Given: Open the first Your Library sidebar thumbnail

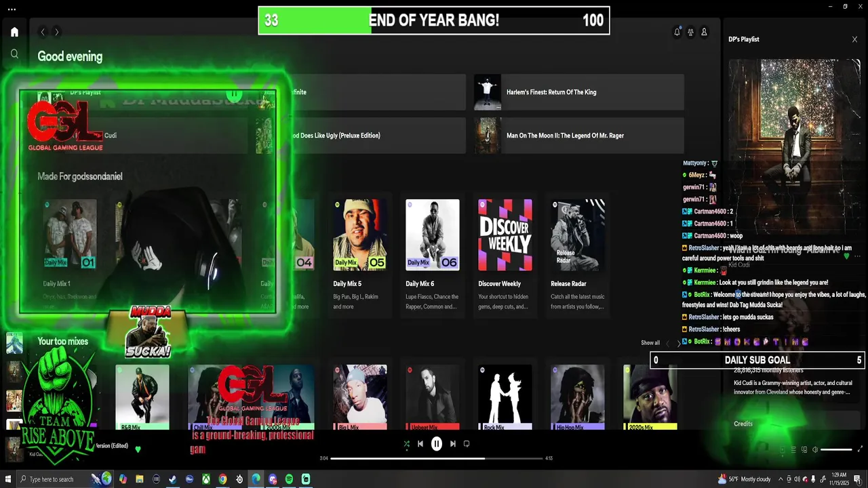Looking at the screenshot, I should click(x=14, y=343).
